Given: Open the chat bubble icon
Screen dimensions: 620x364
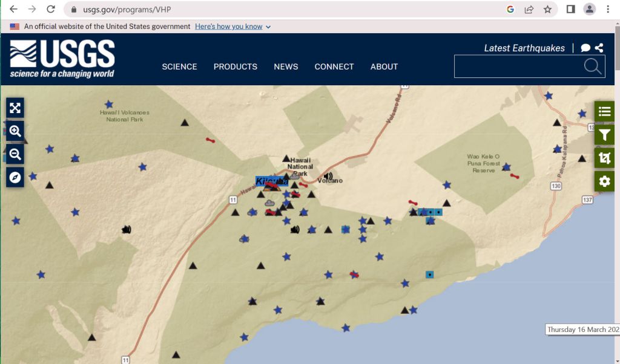Looking at the screenshot, I should [585, 48].
